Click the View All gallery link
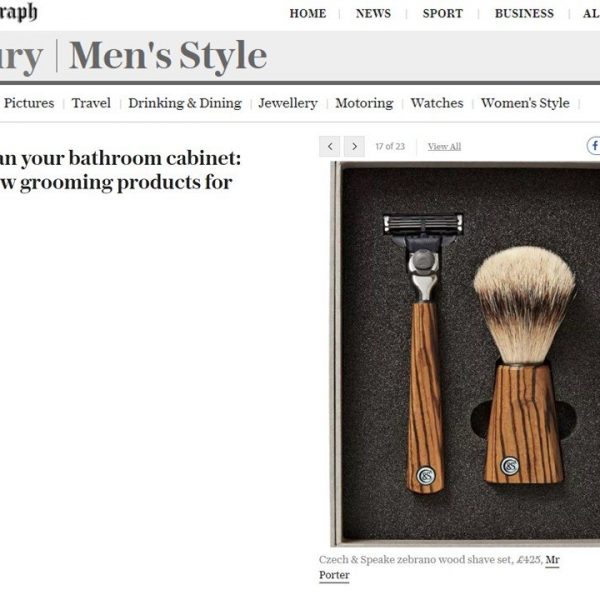 point(444,147)
